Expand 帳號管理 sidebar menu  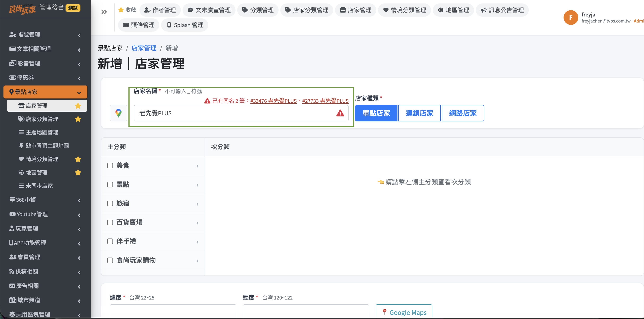tap(45, 35)
